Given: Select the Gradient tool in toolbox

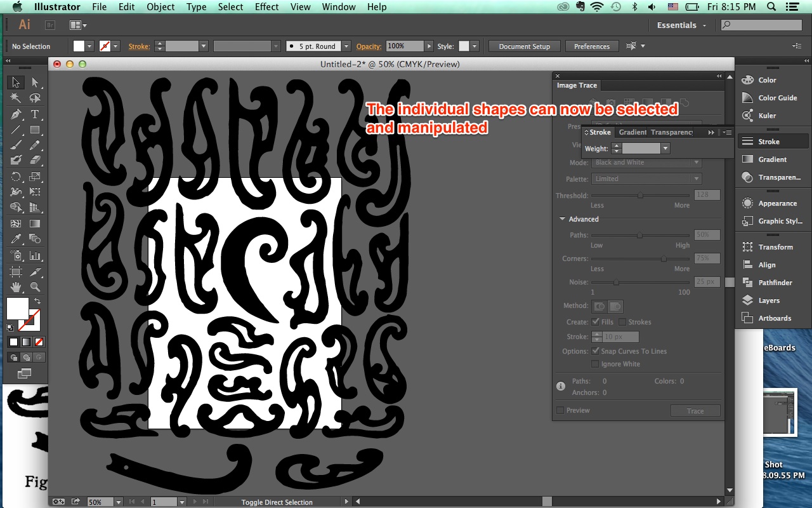Looking at the screenshot, I should click(35, 224).
